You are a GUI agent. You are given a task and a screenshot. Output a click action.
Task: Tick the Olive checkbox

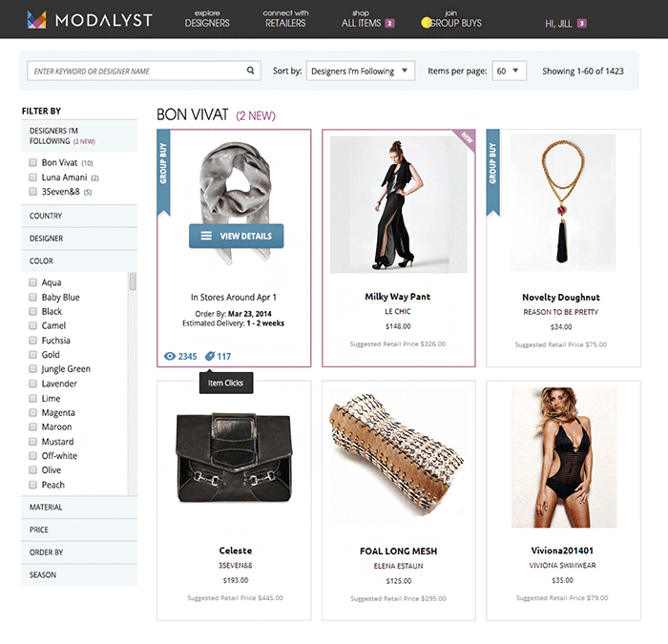32,469
